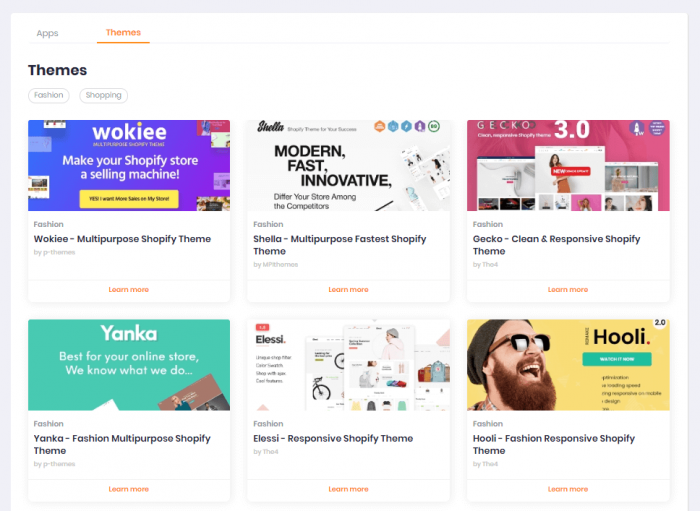Viewport: 700px width, 511px height.
Task: Open the Shella theme banner image
Action: 349,165
